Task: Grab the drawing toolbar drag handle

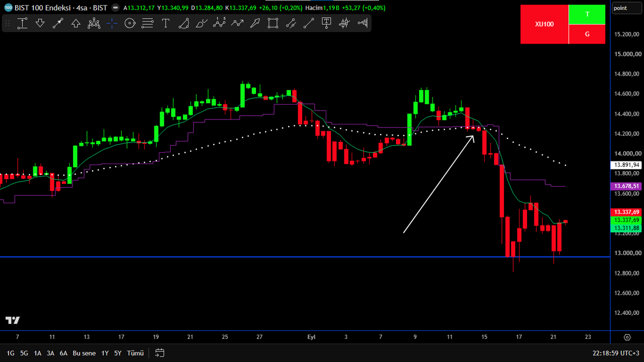Action: pyautogui.click(x=8, y=23)
